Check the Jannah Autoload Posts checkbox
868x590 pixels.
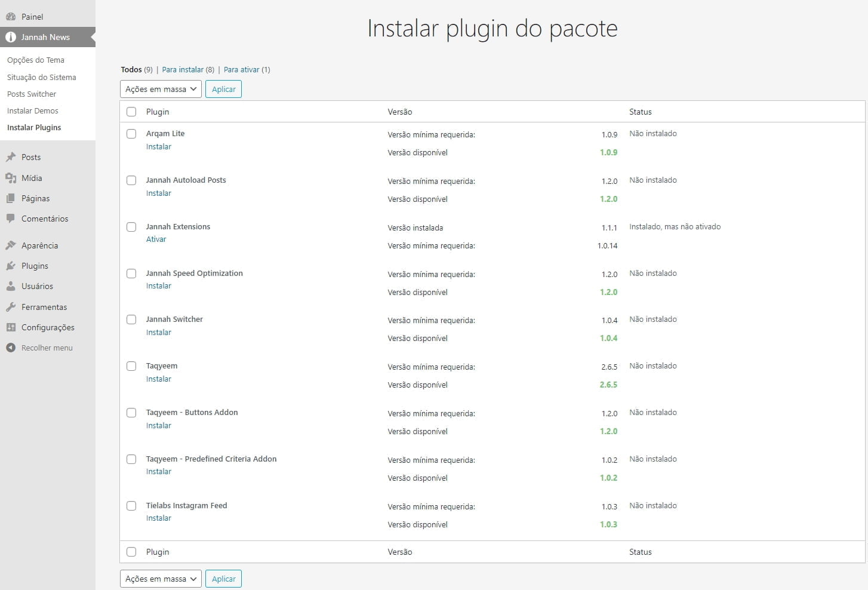click(131, 180)
